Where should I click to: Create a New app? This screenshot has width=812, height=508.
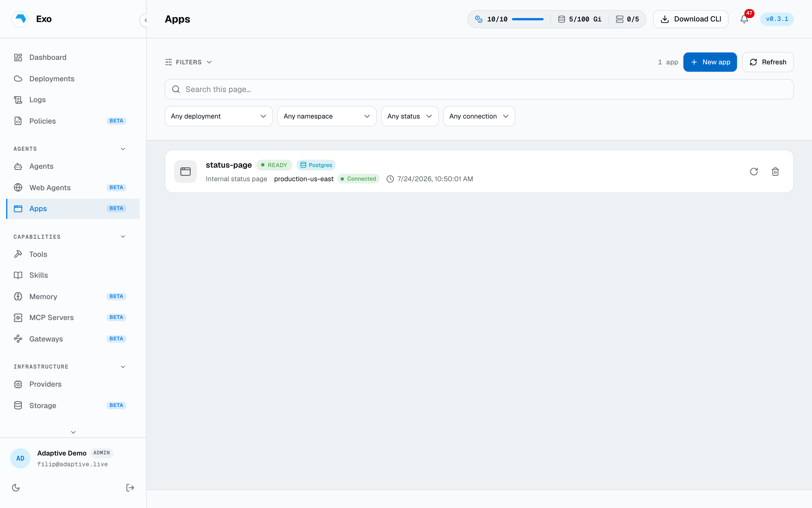[x=710, y=62]
